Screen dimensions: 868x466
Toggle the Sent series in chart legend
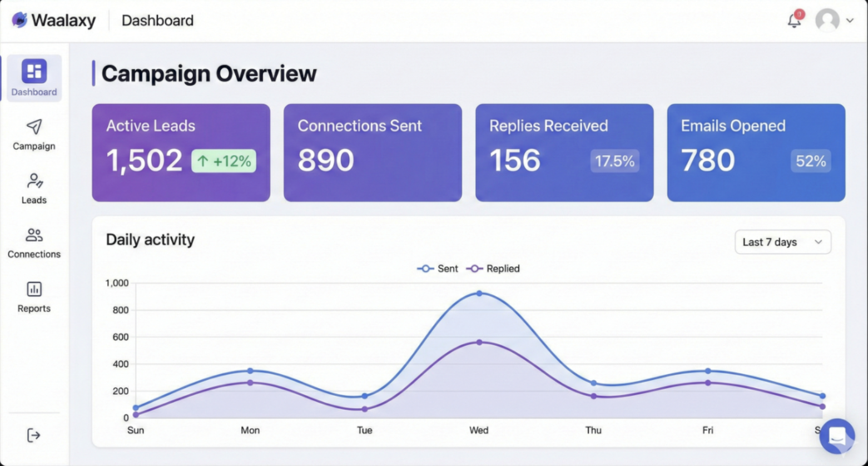click(x=437, y=269)
